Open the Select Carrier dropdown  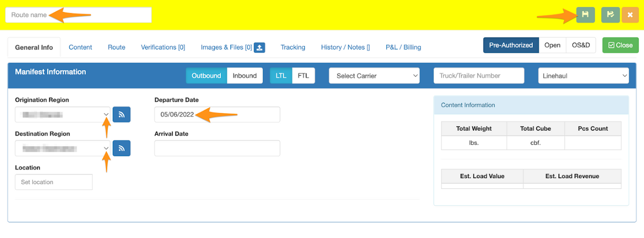(x=375, y=75)
